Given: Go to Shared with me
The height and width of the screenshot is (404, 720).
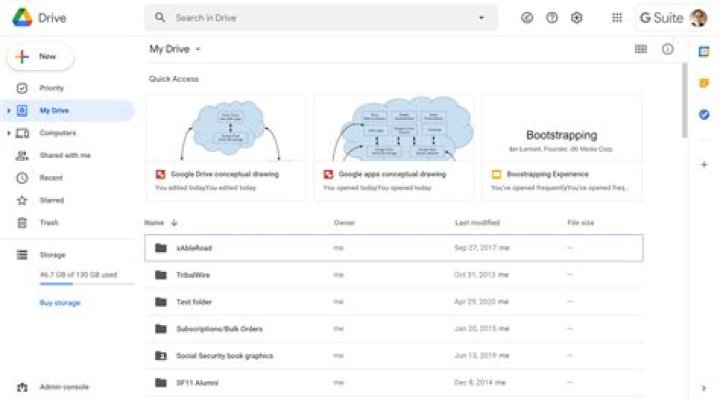Looking at the screenshot, I should coord(65,156).
